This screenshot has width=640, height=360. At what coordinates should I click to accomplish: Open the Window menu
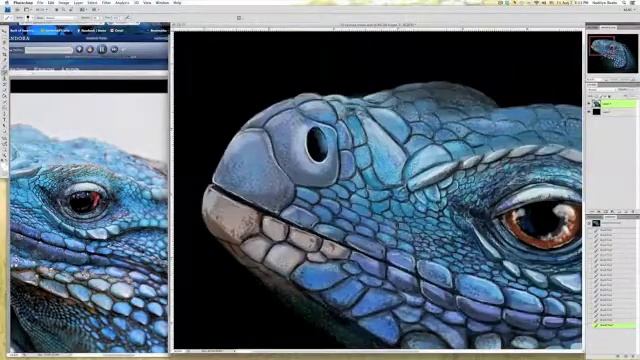[162, 3]
